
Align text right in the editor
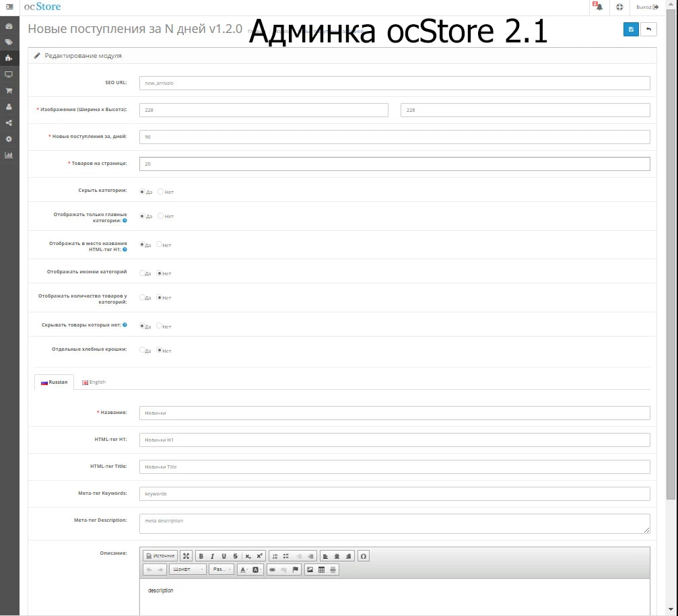349,556
